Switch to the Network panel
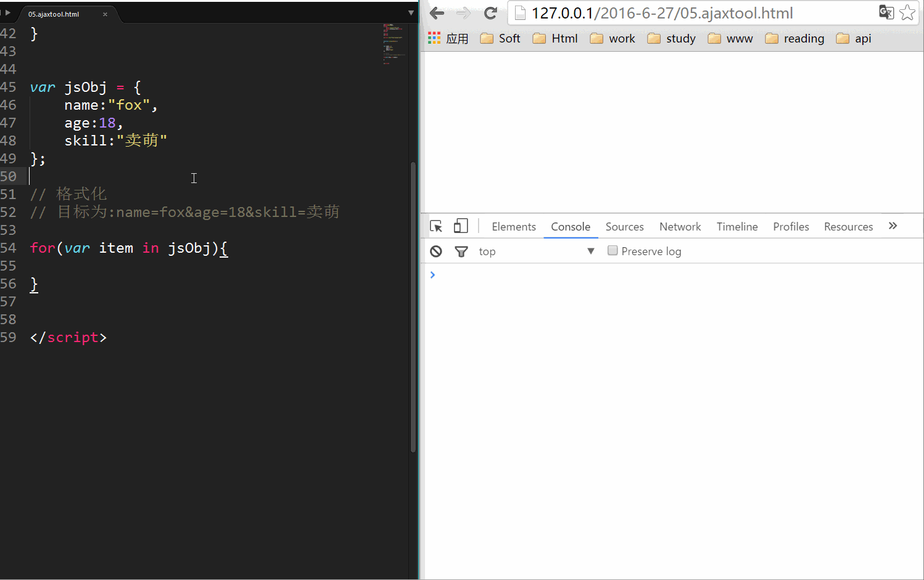The image size is (924, 580). (x=680, y=226)
